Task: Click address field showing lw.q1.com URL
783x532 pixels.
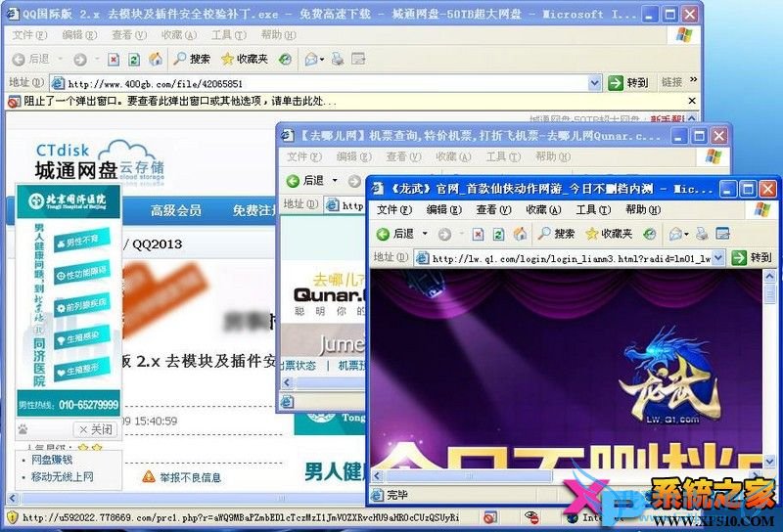Action: pos(570,258)
